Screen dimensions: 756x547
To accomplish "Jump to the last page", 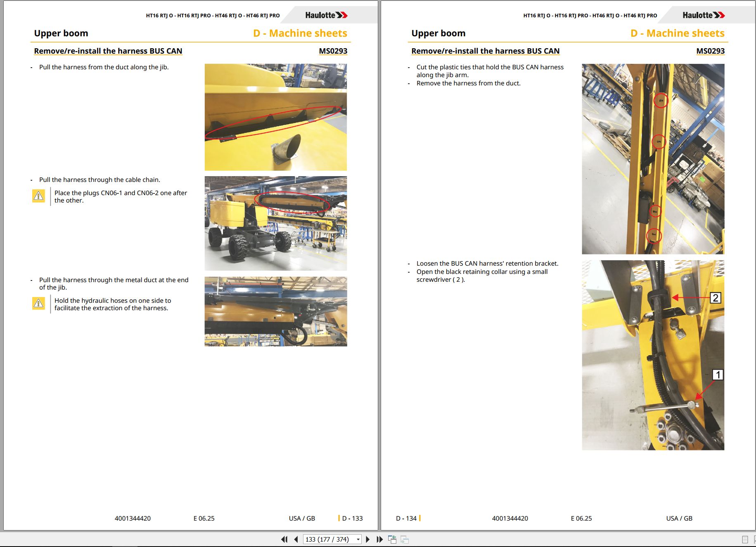I will click(x=379, y=539).
